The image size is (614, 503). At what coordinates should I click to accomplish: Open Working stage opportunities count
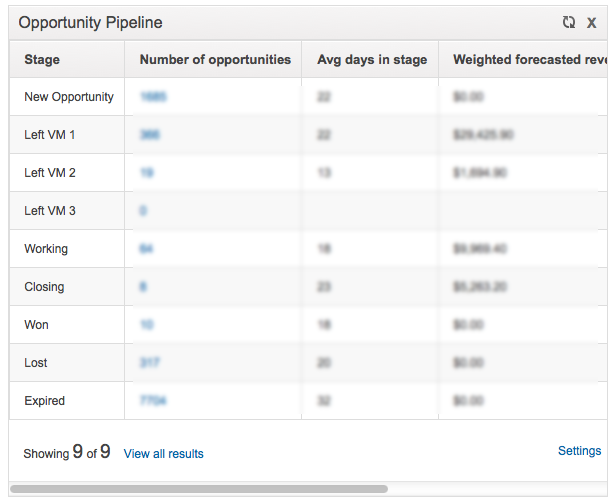coord(146,249)
